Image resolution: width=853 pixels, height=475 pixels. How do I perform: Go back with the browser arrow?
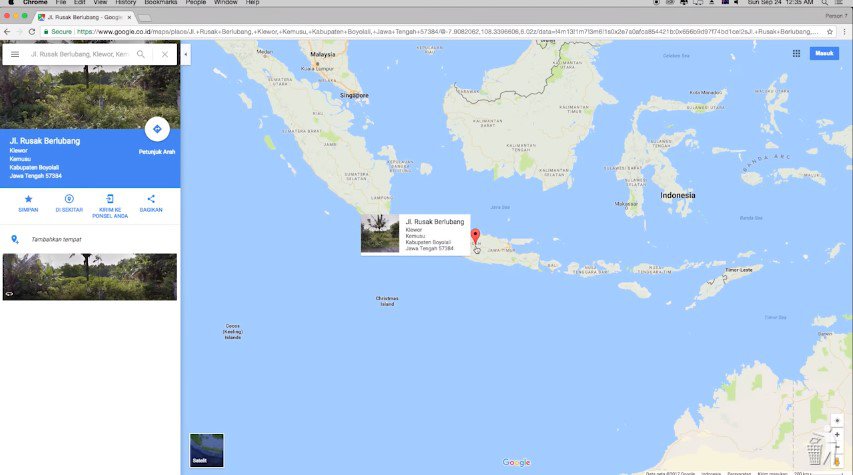[7, 32]
